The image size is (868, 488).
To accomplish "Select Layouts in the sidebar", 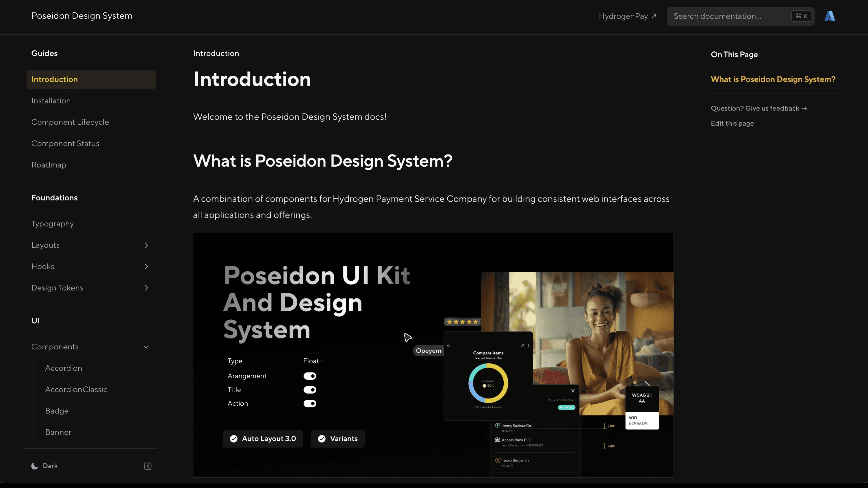I will coord(45,245).
